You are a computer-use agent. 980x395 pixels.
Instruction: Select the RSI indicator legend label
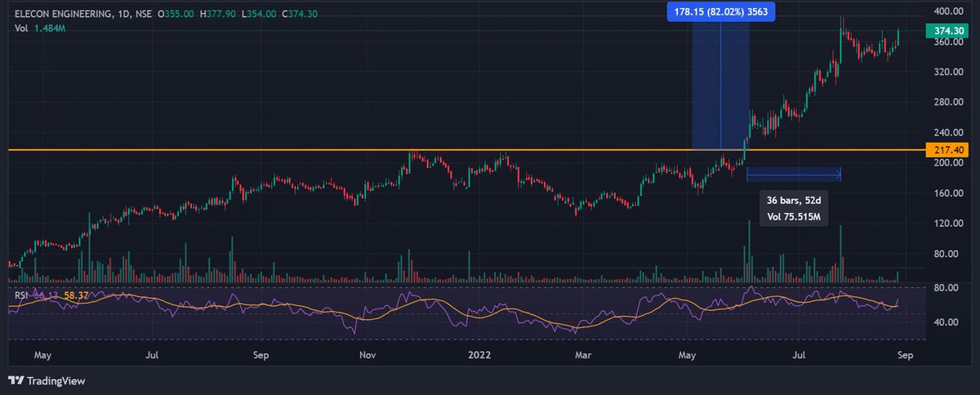(x=21, y=295)
